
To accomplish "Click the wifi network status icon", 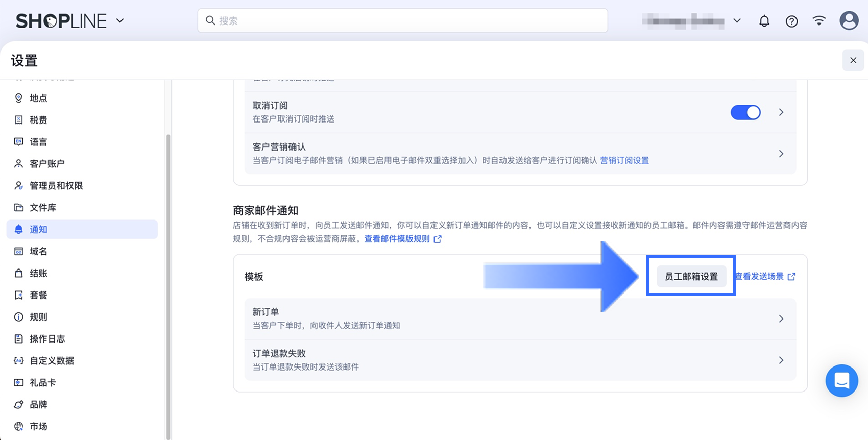I will (x=819, y=20).
